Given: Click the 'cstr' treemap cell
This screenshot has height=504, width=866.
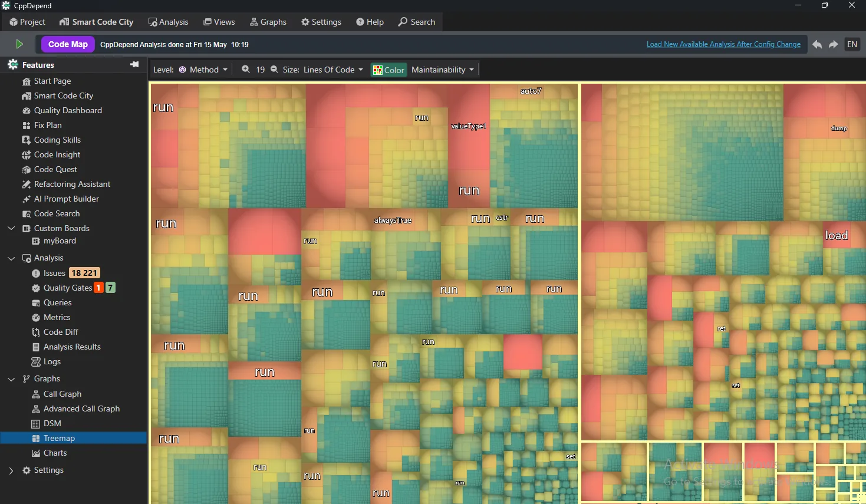Looking at the screenshot, I should point(502,218).
